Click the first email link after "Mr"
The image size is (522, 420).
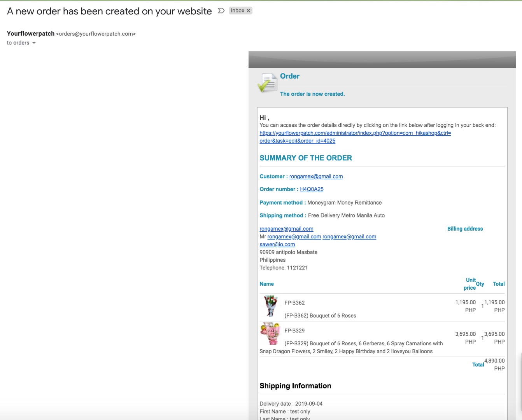tap(294, 237)
